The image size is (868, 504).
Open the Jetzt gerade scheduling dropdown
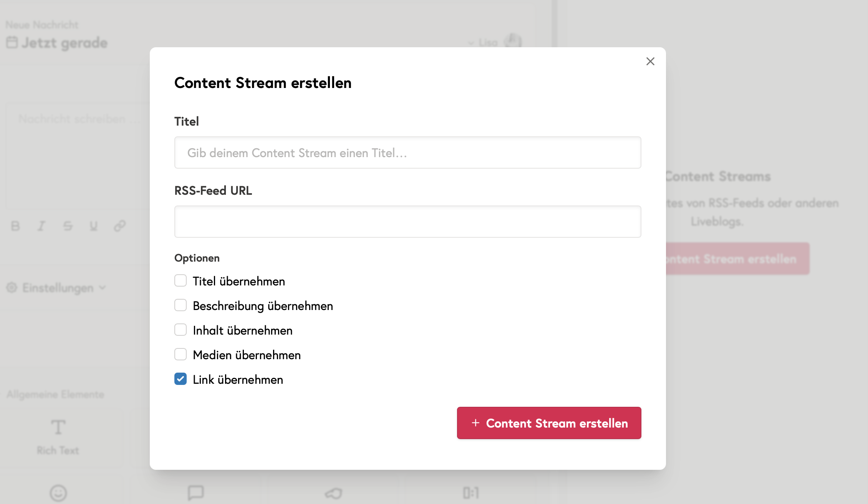tap(58, 43)
